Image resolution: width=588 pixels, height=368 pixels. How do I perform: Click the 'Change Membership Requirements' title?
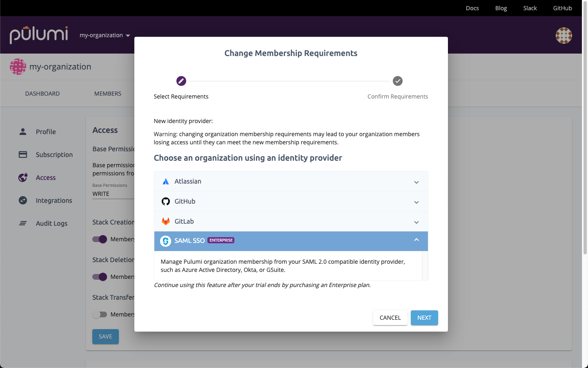coord(291,53)
